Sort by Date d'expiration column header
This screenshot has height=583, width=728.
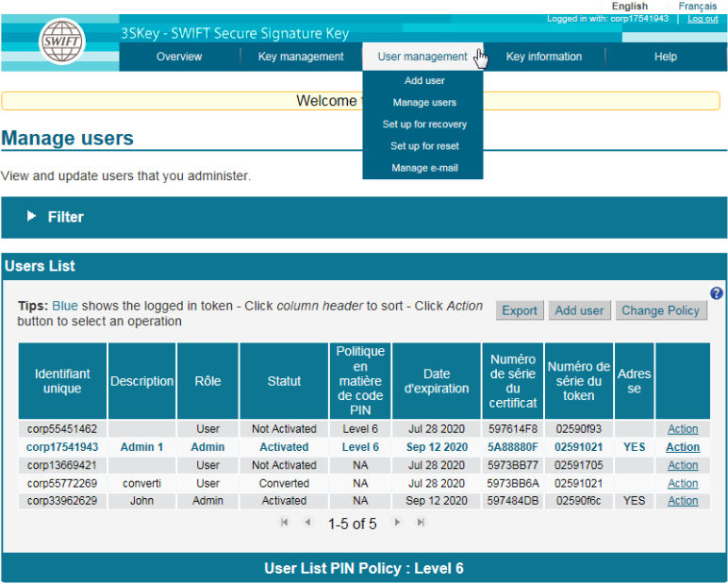coord(437,381)
